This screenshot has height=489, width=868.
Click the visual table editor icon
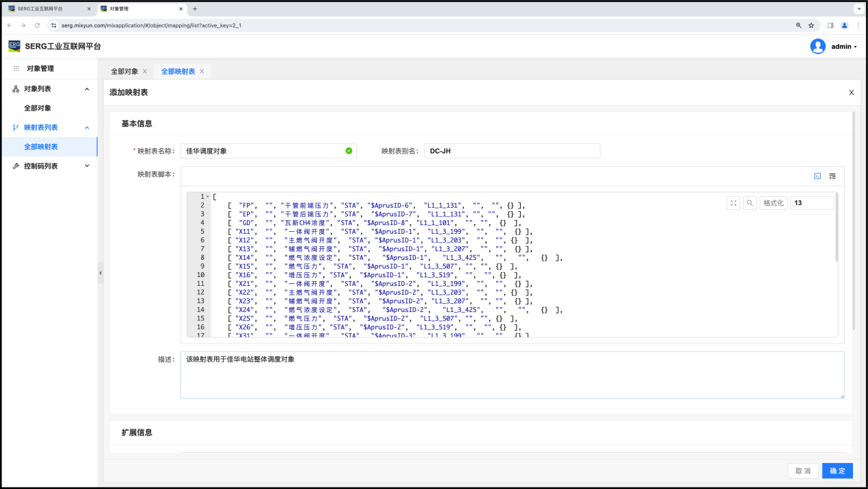pos(832,176)
